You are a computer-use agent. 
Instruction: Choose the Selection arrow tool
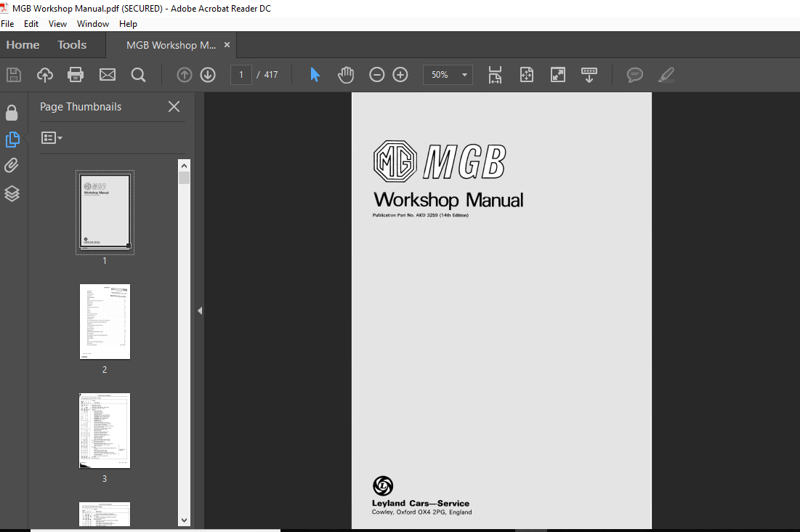click(315, 75)
